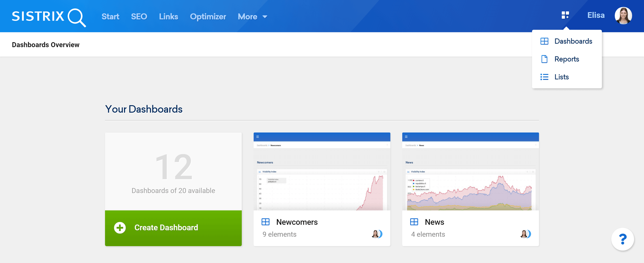Image resolution: width=644 pixels, height=263 pixels.
Task: Click the Lists bullet icon
Action: pos(544,77)
